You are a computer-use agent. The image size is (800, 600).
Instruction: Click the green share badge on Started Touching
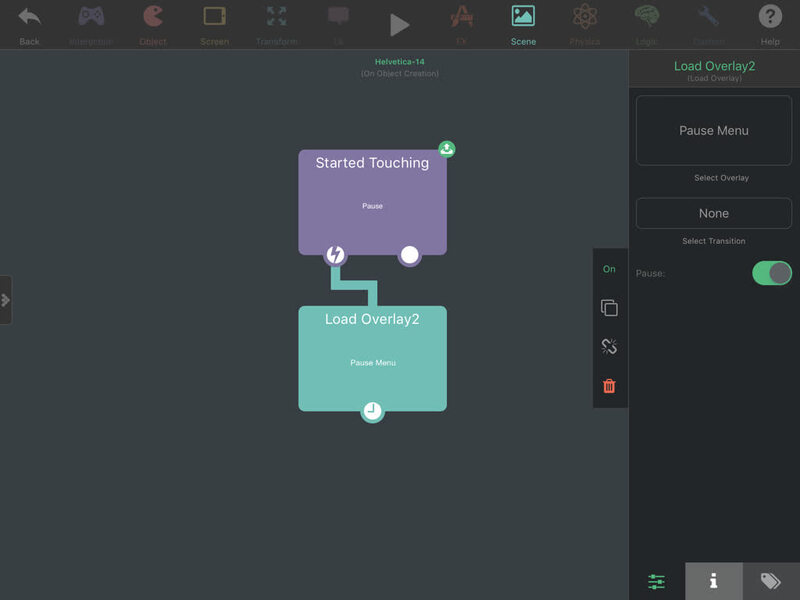pos(447,149)
